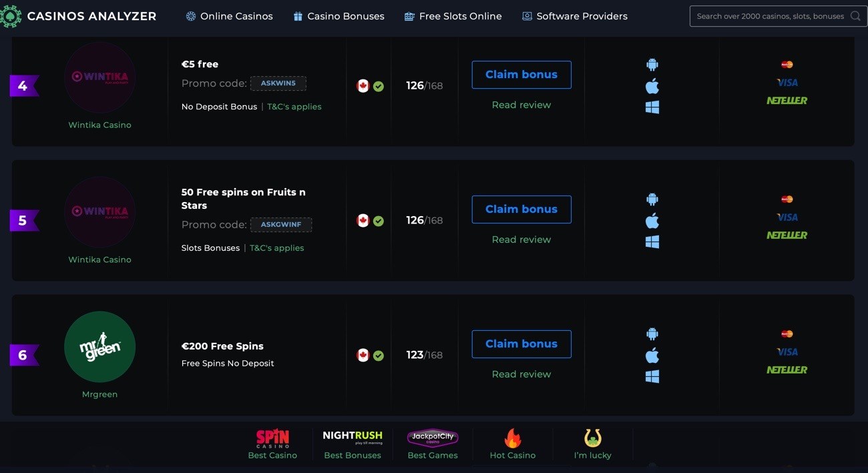
Task: Click the Mastercard icon in the €5 free row
Action: 787,65
